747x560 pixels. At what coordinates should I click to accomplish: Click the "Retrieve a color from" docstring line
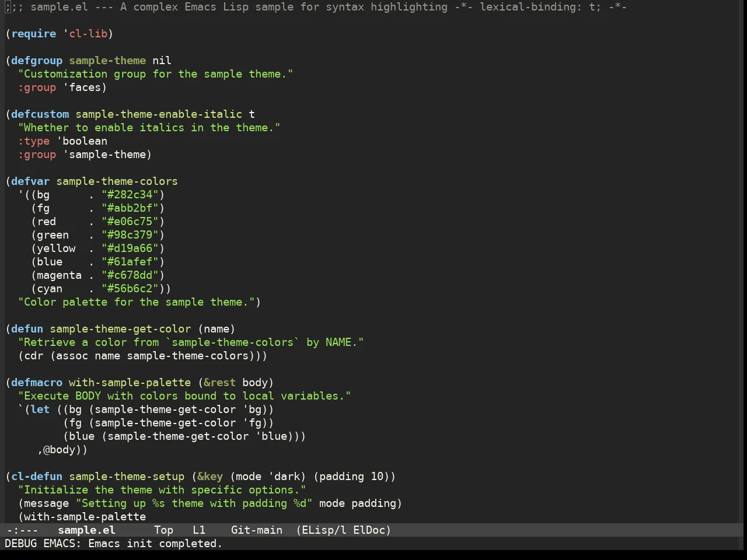pyautogui.click(x=191, y=342)
